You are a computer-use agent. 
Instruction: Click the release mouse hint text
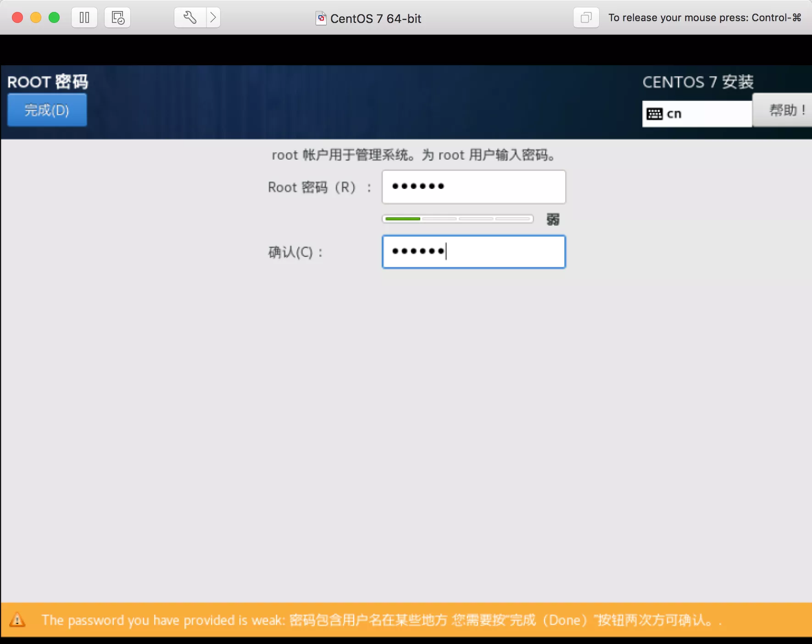tap(705, 18)
